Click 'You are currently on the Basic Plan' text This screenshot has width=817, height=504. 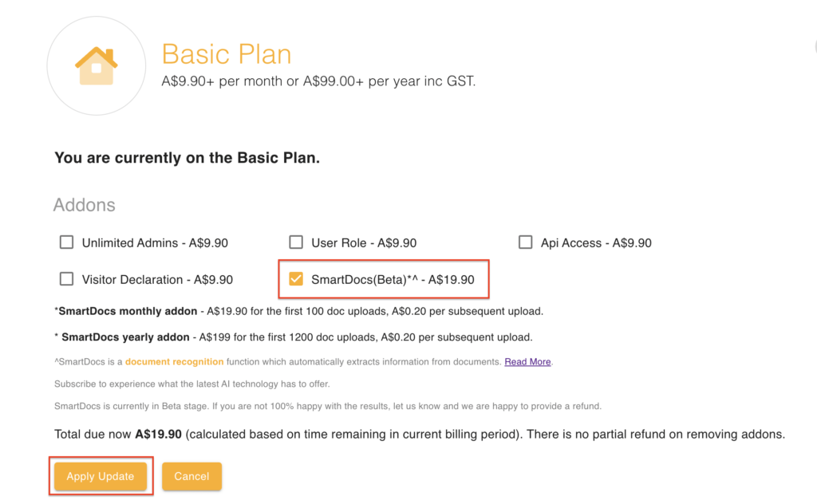point(187,158)
